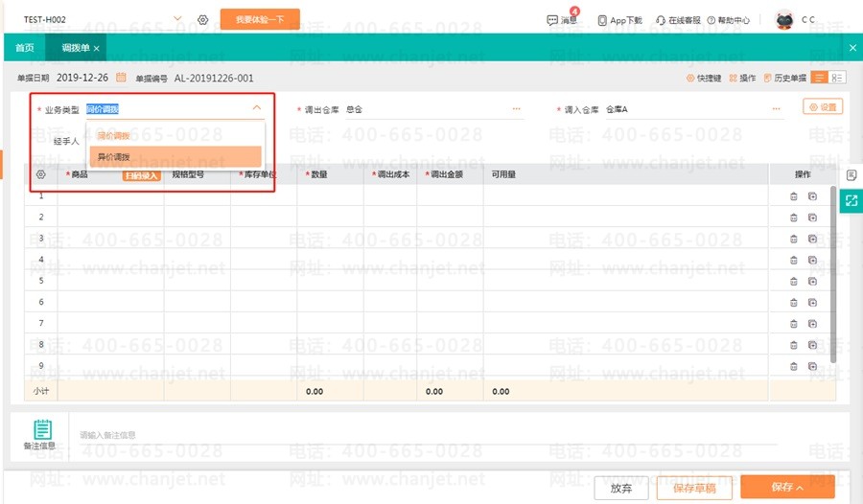
Task: Collapse the 业务类型 dropdown arrow
Action: coord(256,108)
